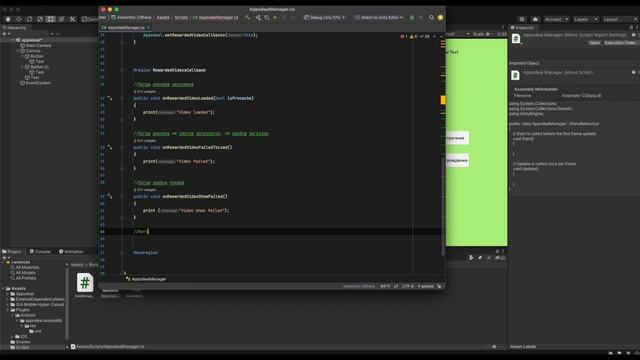
Task: Click Rider yellow user avatar icon
Action: tap(440, 18)
